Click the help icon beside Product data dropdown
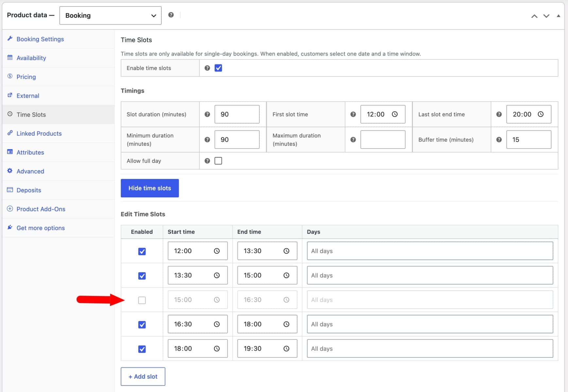The height and width of the screenshot is (392, 568). 171,15
